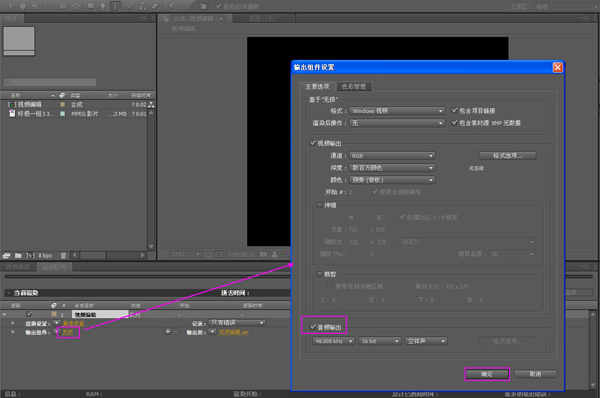Click the interpret footage icon in Project panel
Screen dimensions: 600x398
tap(6, 255)
